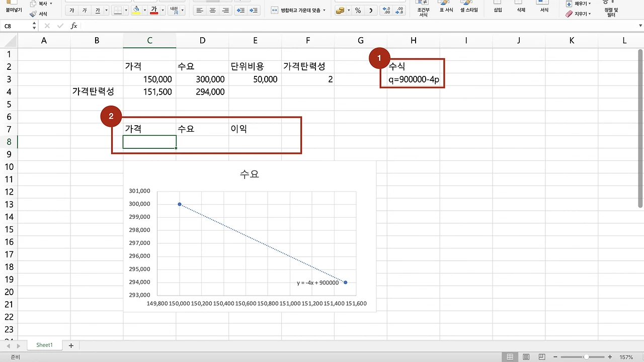The width and height of the screenshot is (644, 362).
Task: Apply the accounting number format coins icon
Action: click(x=340, y=11)
